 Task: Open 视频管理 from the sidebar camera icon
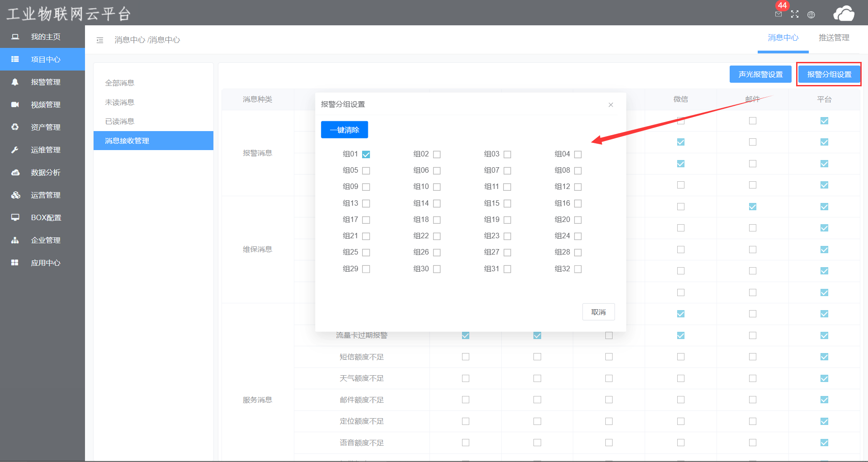click(x=15, y=104)
